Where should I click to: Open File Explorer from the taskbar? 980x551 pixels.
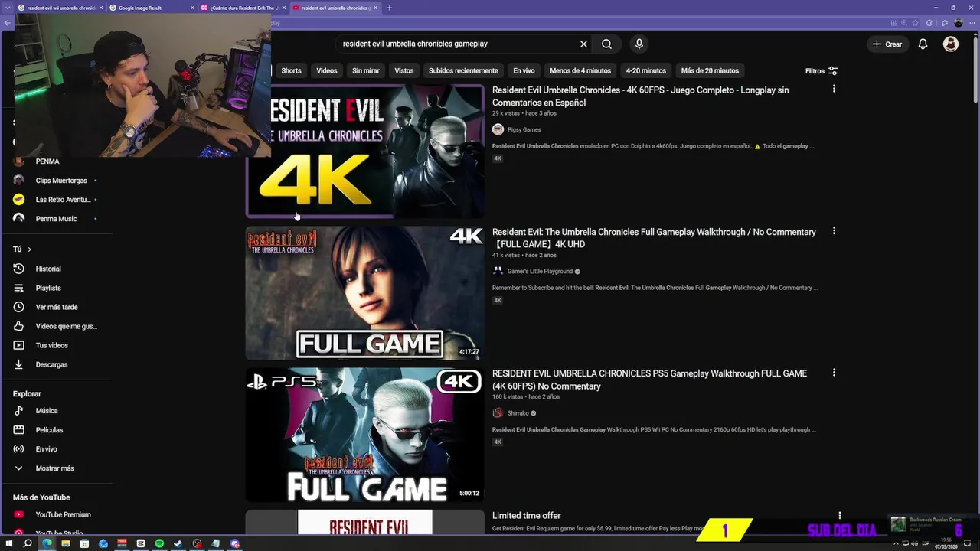(x=66, y=543)
